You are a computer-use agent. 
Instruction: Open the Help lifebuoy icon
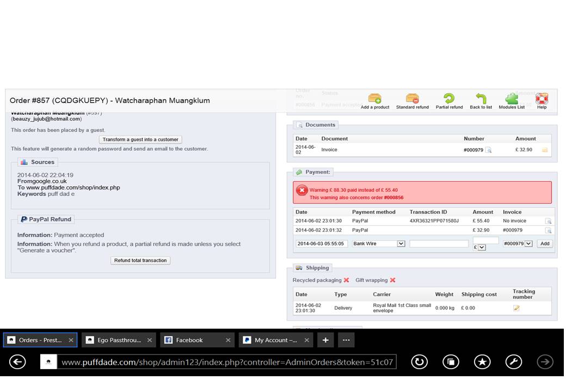pos(542,98)
